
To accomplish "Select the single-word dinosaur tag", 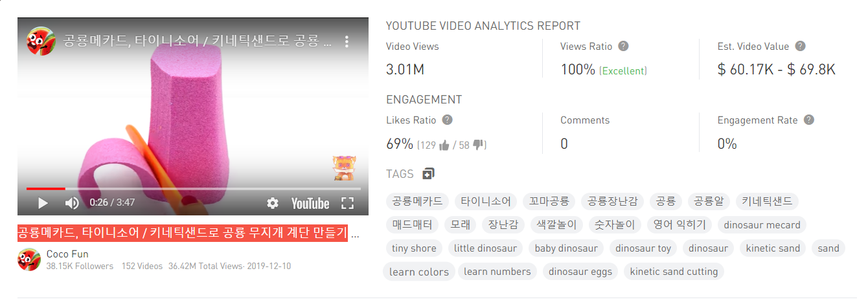I will point(708,248).
